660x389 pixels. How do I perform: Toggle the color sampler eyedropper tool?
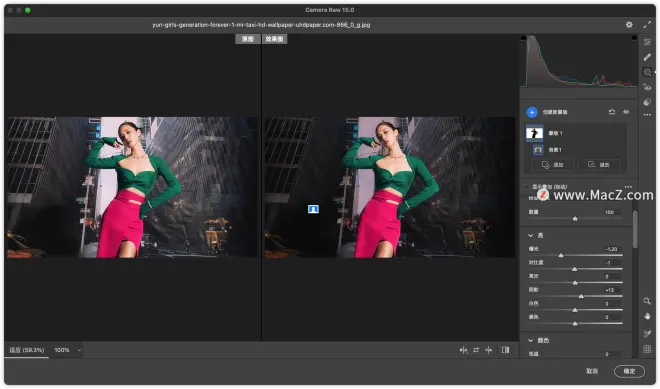[647, 334]
